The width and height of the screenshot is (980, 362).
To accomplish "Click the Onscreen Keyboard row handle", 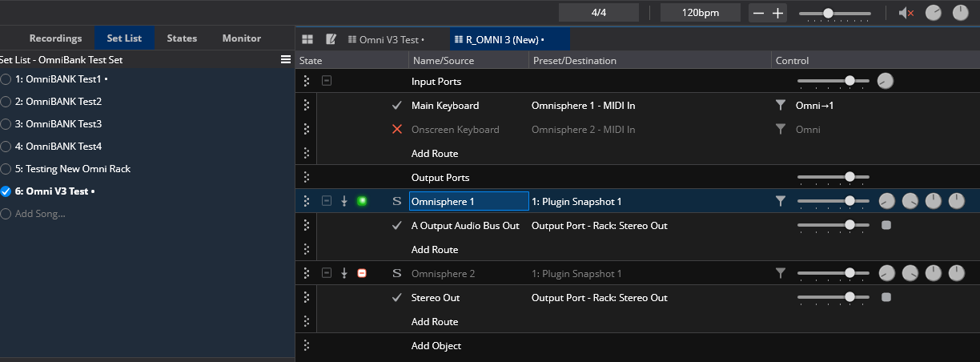I will 307,129.
